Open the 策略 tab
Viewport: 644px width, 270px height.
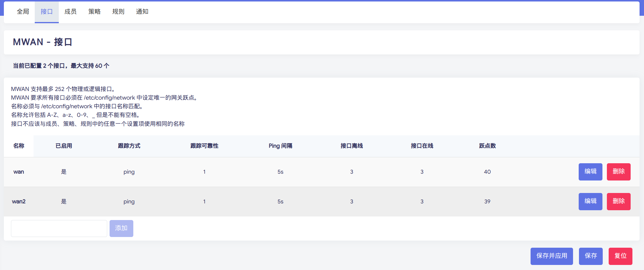click(94, 12)
